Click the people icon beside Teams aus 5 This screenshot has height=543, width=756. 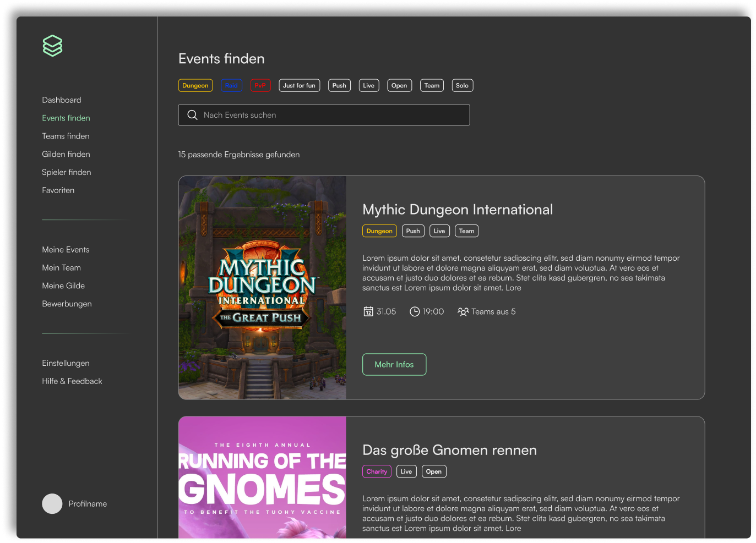pyautogui.click(x=463, y=311)
